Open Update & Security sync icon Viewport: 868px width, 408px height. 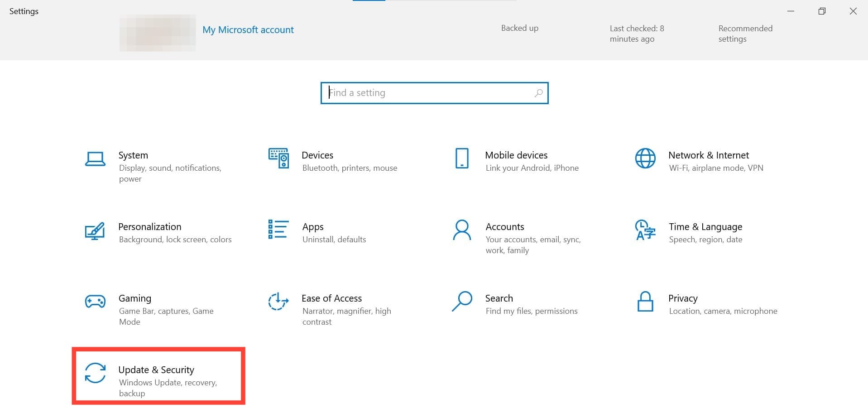click(95, 373)
